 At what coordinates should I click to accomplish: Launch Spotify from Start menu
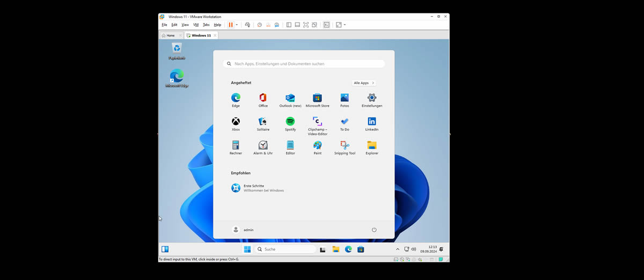coord(290,124)
